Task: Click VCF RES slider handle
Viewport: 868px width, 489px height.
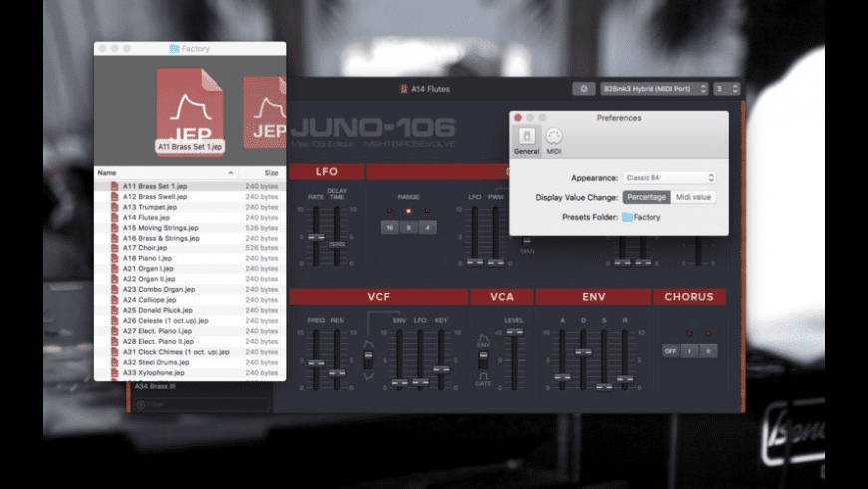Action: [337, 373]
